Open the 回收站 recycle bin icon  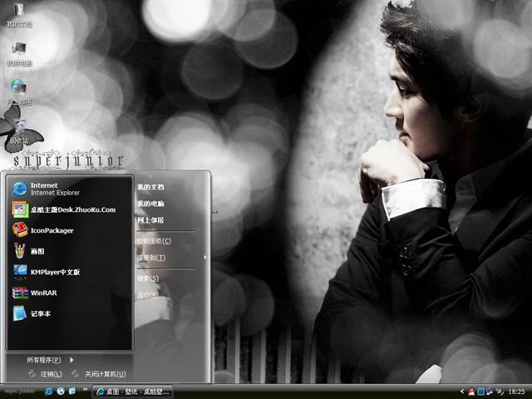click(x=19, y=131)
